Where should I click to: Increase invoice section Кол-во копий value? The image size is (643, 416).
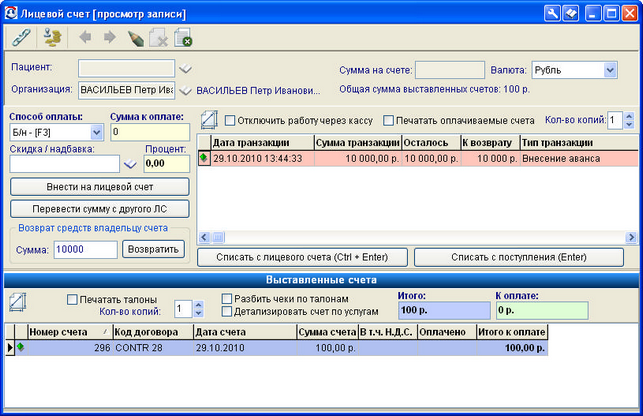pos(198,304)
